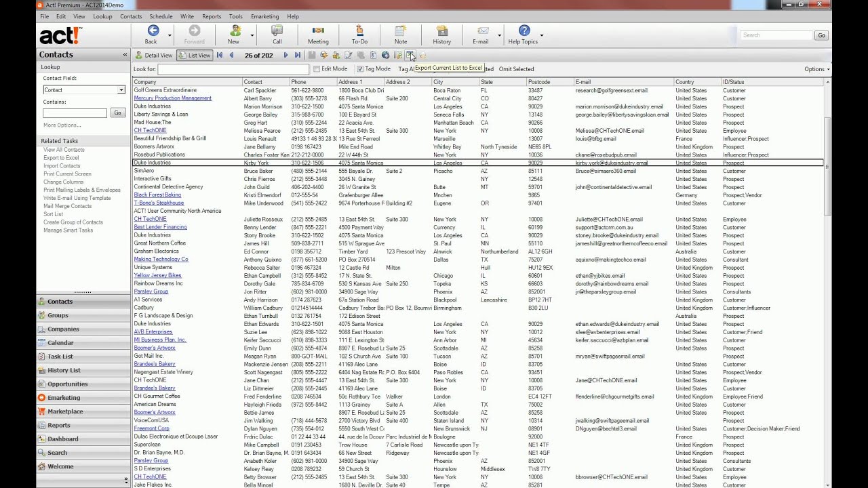Open the File menu
The height and width of the screenshot is (488, 868).
pyautogui.click(x=44, y=16)
